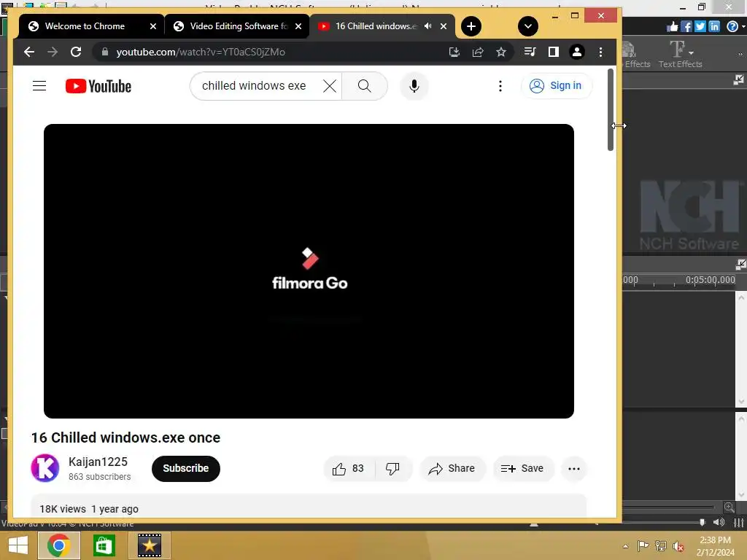Close the 16 Chilled windows tab
Image resolution: width=747 pixels, height=560 pixels.
444,26
